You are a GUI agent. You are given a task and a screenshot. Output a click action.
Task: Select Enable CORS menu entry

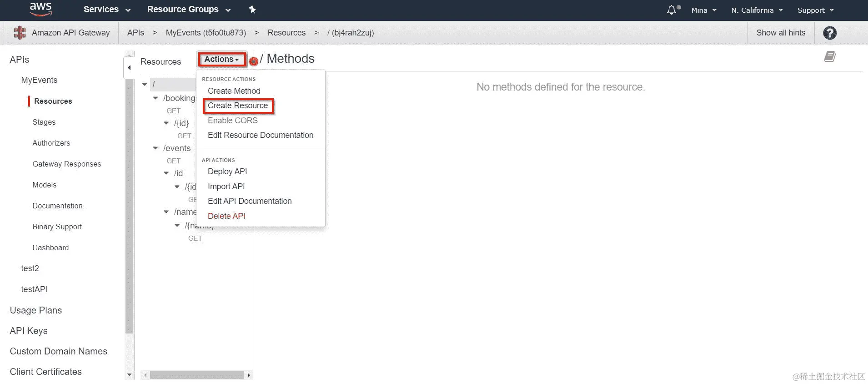[x=232, y=121]
